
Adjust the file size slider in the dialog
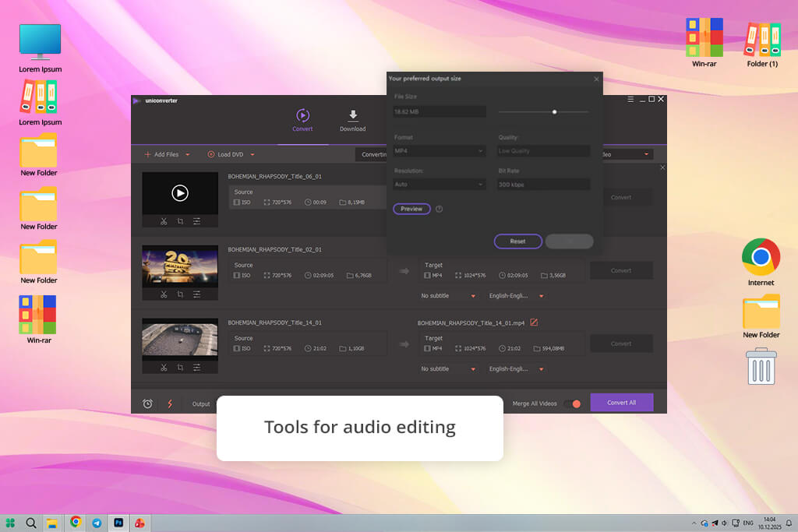point(554,112)
